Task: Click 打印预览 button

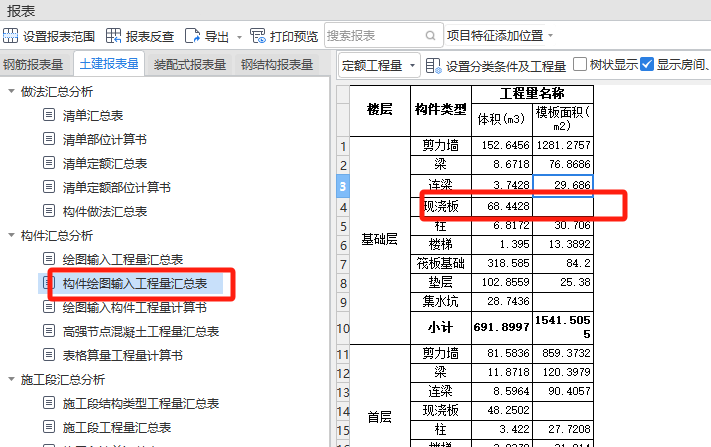Action: pyautogui.click(x=284, y=36)
